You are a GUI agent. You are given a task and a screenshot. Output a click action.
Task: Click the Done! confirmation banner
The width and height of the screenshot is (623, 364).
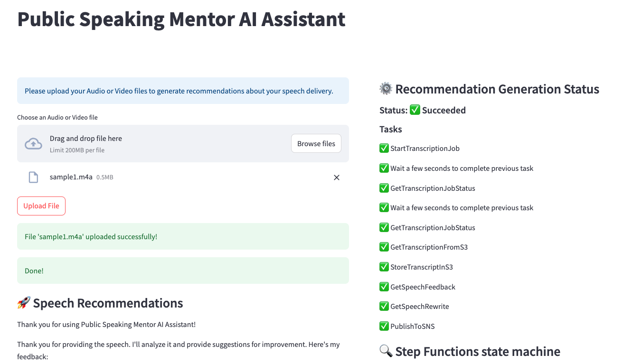pyautogui.click(x=183, y=271)
